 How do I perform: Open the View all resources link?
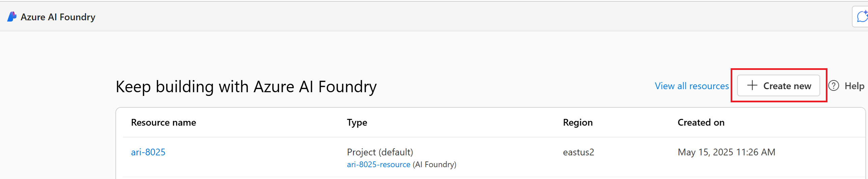pyautogui.click(x=691, y=86)
